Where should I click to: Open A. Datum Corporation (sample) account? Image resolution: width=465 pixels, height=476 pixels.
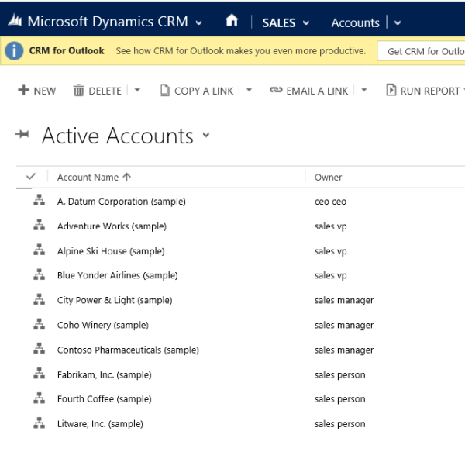122,202
